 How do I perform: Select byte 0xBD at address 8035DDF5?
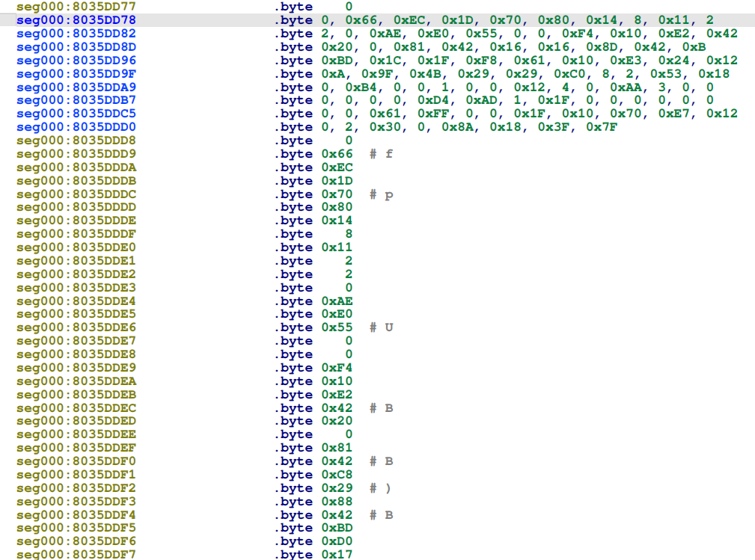pyautogui.click(x=337, y=528)
